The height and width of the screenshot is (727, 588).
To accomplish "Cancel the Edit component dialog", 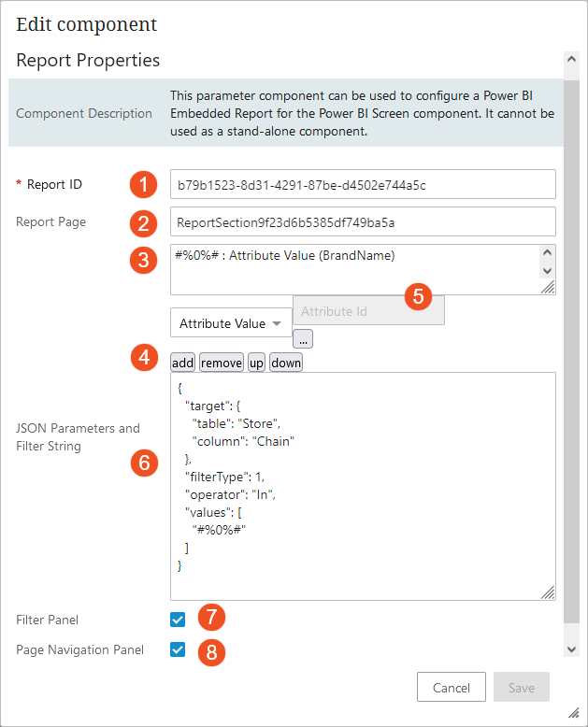I will [x=451, y=688].
